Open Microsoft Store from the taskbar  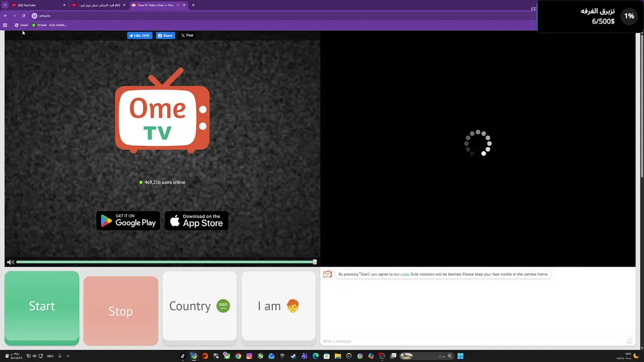[x=327, y=356]
